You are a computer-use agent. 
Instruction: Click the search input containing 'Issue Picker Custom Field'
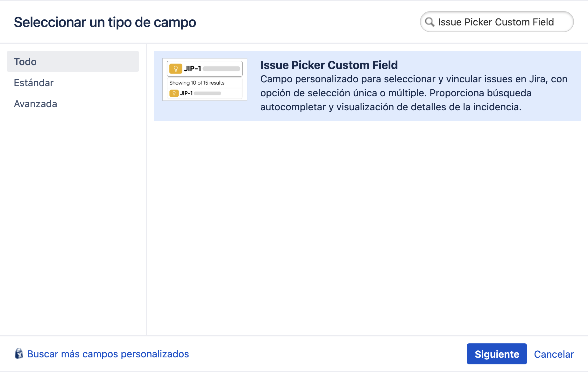(x=495, y=22)
